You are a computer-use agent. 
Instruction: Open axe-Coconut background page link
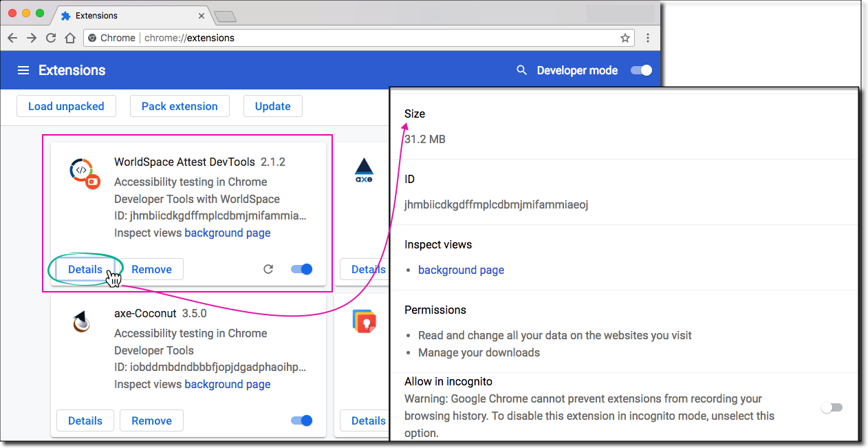(228, 384)
